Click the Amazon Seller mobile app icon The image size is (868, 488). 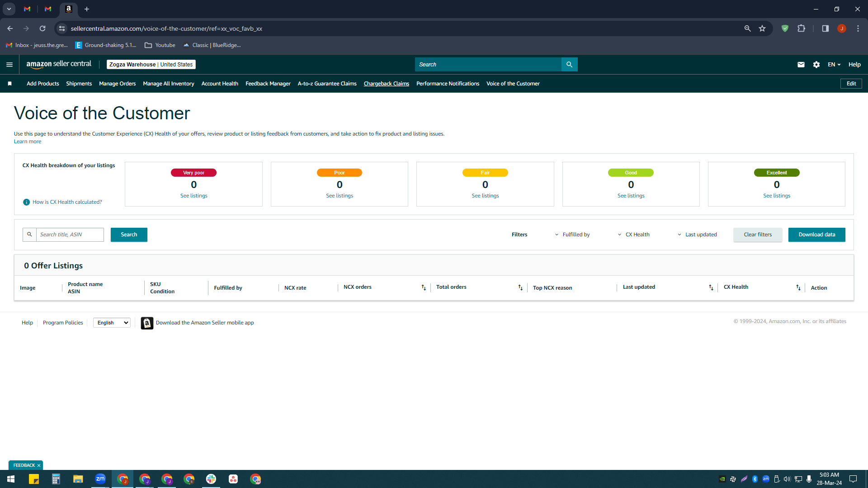click(147, 323)
